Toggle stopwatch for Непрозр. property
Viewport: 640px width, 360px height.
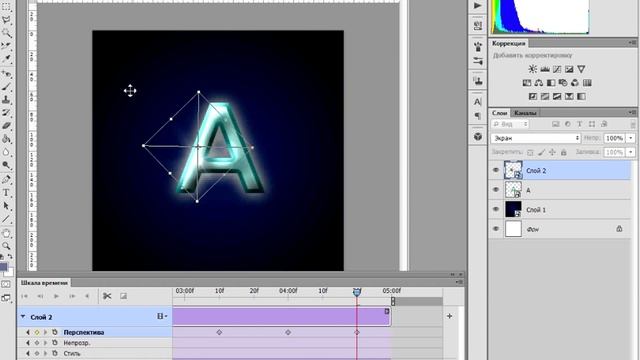[x=55, y=343]
